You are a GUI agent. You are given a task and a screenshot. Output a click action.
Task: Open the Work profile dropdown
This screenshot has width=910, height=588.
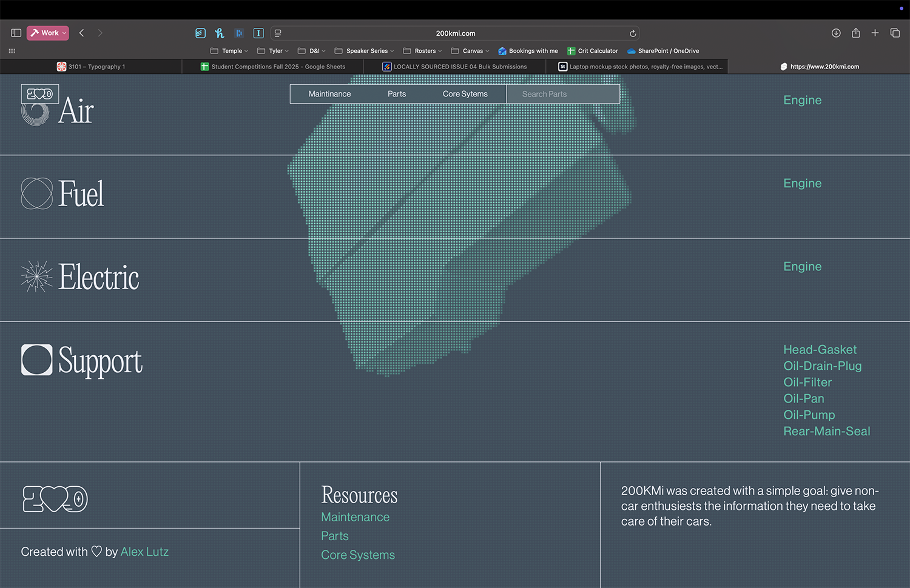click(48, 33)
